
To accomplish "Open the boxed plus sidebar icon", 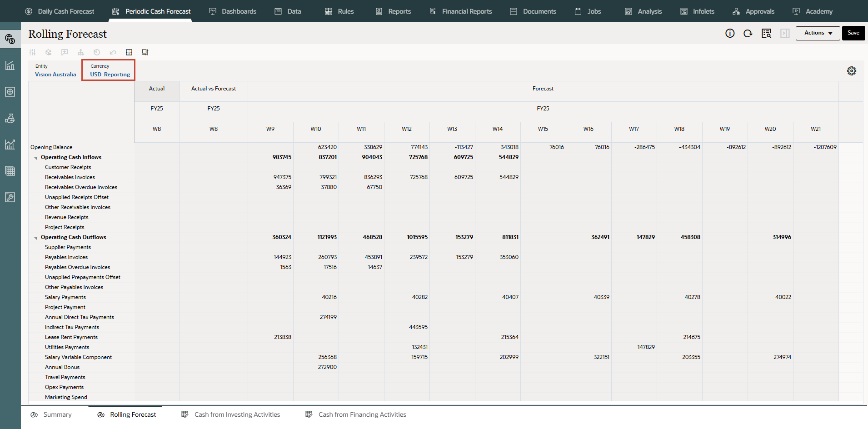I will coord(10,92).
